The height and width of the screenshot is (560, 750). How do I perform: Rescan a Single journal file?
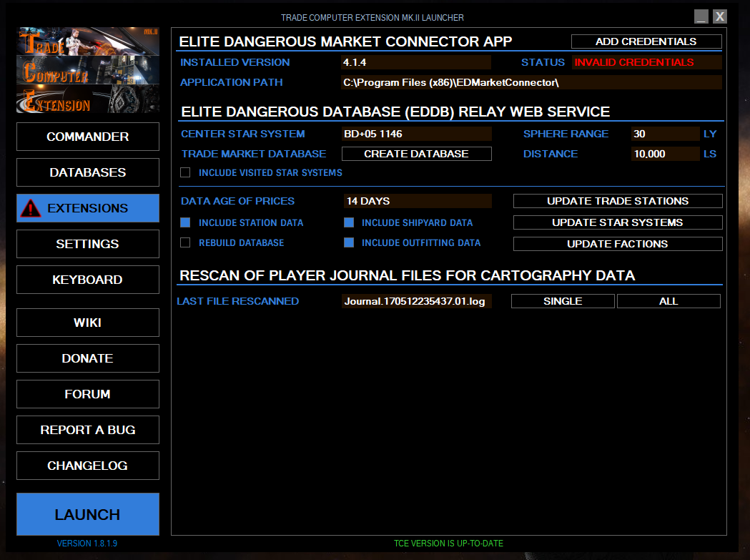(x=563, y=301)
